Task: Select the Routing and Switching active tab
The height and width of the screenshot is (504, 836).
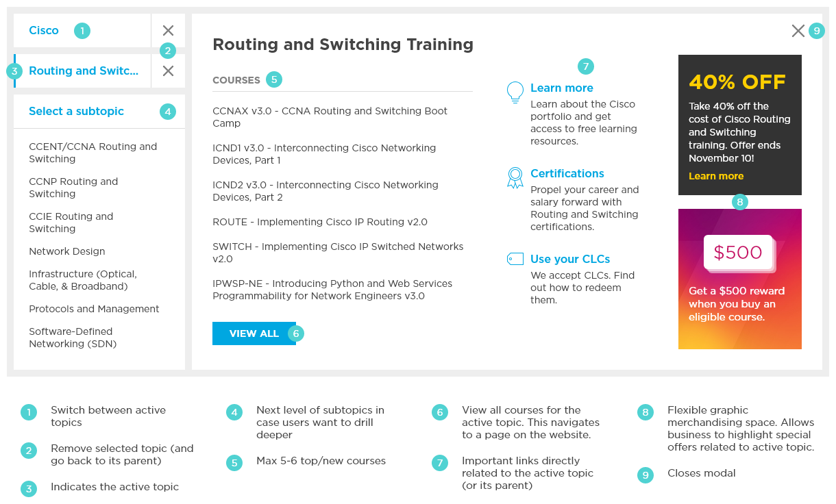Action: click(x=83, y=71)
